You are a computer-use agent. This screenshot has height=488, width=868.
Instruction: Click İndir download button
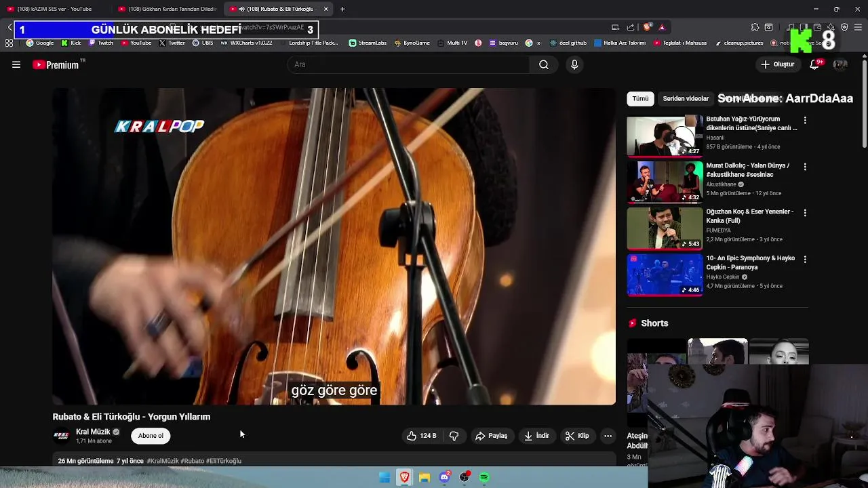[536, 436]
